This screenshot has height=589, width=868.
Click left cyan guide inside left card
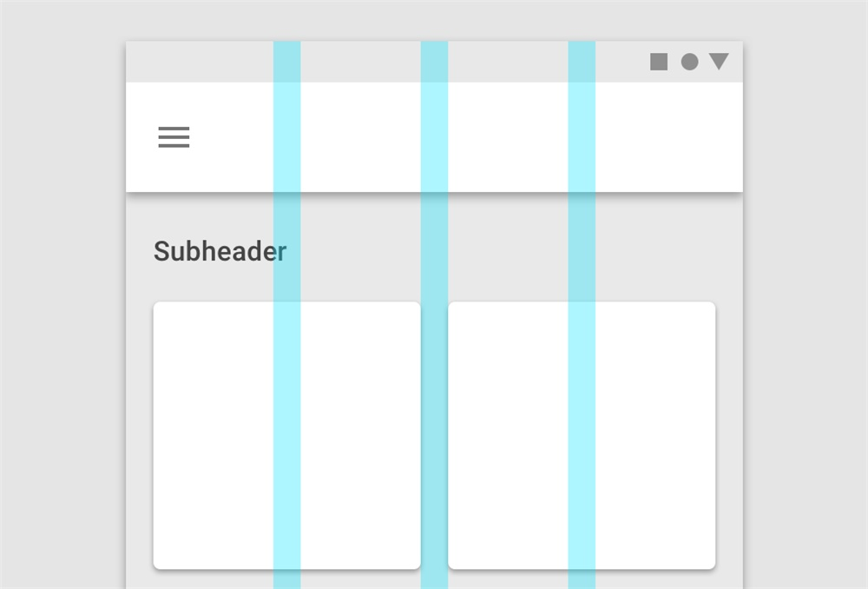tap(286, 435)
